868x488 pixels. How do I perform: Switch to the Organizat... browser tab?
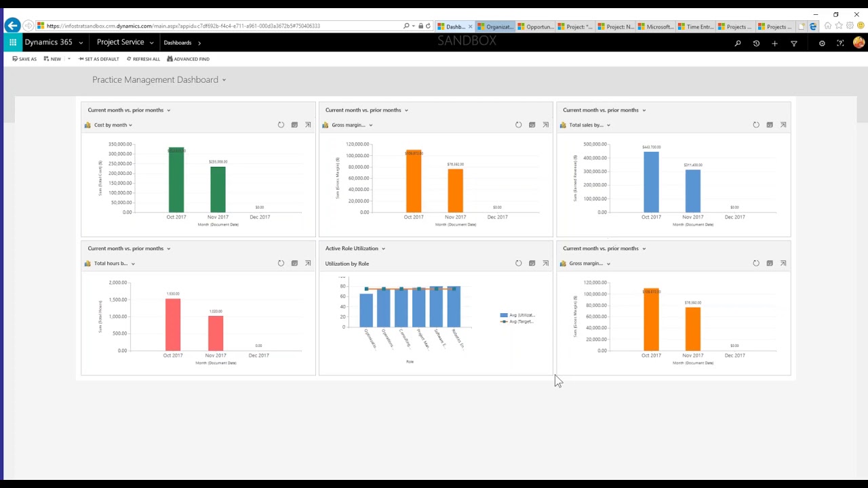495,26
